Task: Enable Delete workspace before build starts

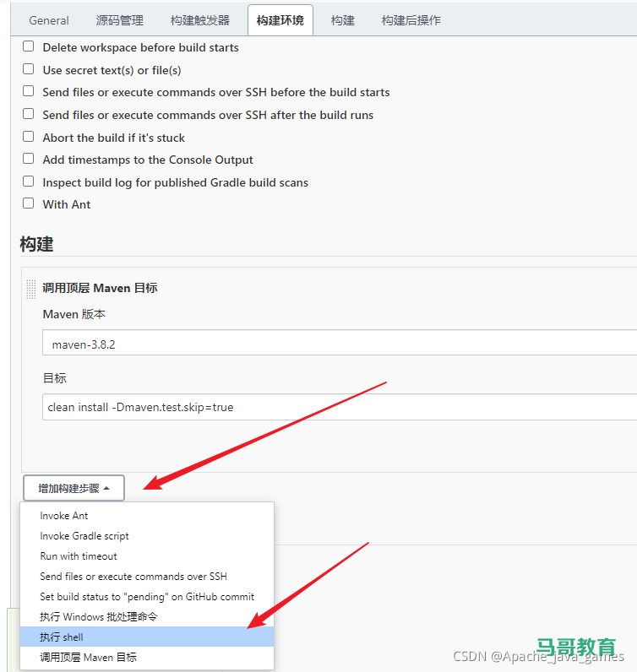Action: pos(29,46)
